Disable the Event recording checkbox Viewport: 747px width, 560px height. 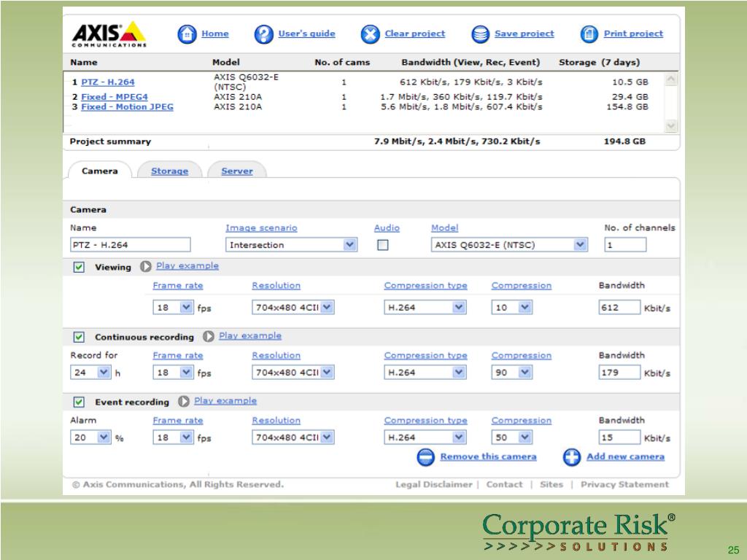tap(79, 402)
